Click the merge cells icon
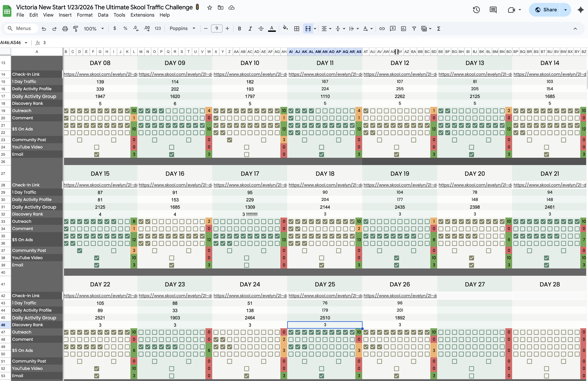This screenshot has width=588, height=381. 308,29
